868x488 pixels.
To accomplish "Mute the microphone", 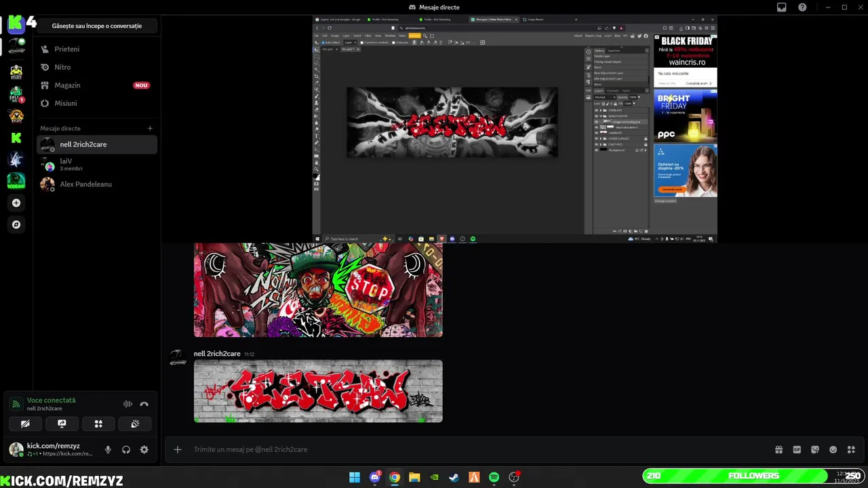I will tap(108, 449).
